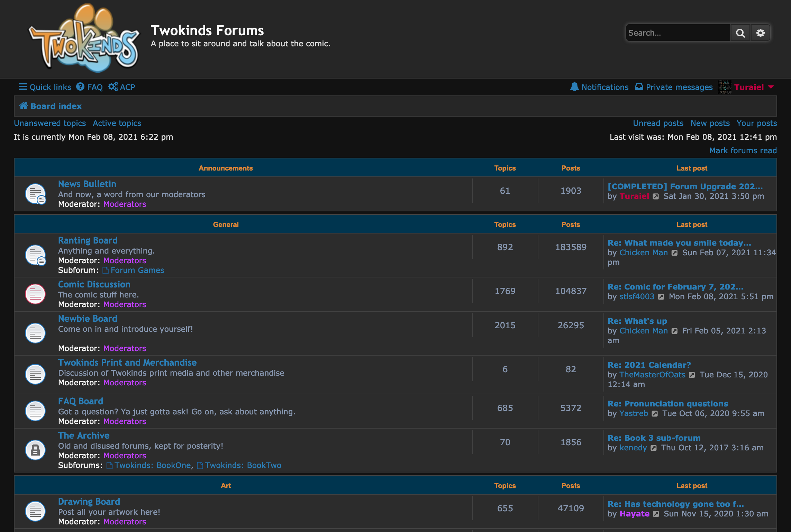Click the red unread Comic Discussion icon
Viewport: 791px width, 532px height.
35,294
